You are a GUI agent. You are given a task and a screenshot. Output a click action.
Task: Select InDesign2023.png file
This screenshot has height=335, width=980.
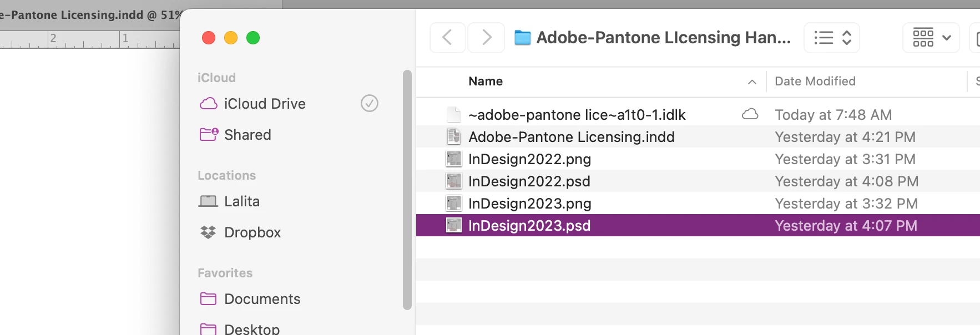point(529,204)
